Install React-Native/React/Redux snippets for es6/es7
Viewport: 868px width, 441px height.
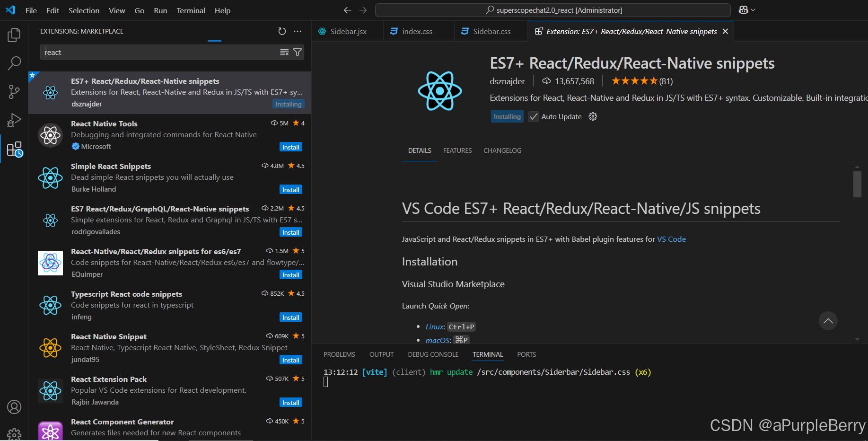coord(290,275)
